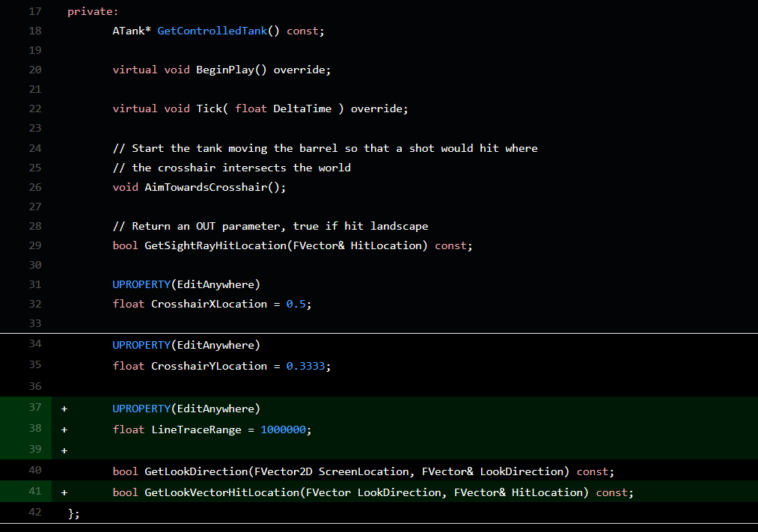
Task: Select line number 37 of added code
Action: click(34, 408)
